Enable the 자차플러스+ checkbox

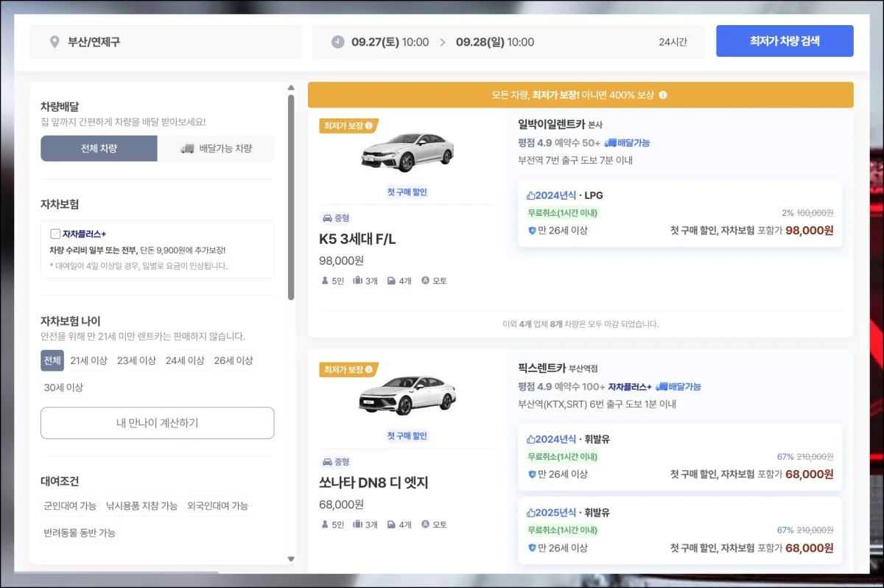pyautogui.click(x=55, y=234)
